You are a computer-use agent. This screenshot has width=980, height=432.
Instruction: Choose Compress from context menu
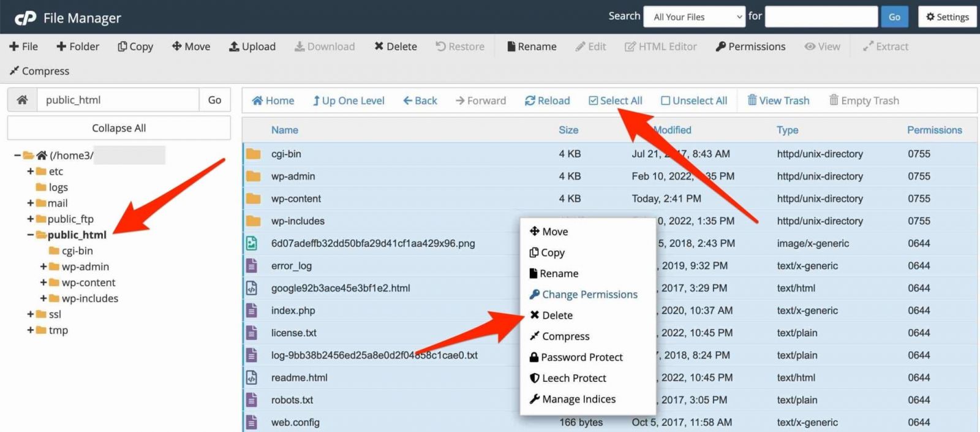(560, 336)
